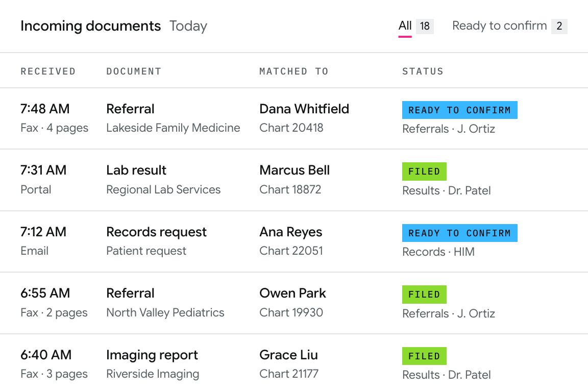Click the Portal source label
This screenshot has width=588, height=392.
(36, 189)
